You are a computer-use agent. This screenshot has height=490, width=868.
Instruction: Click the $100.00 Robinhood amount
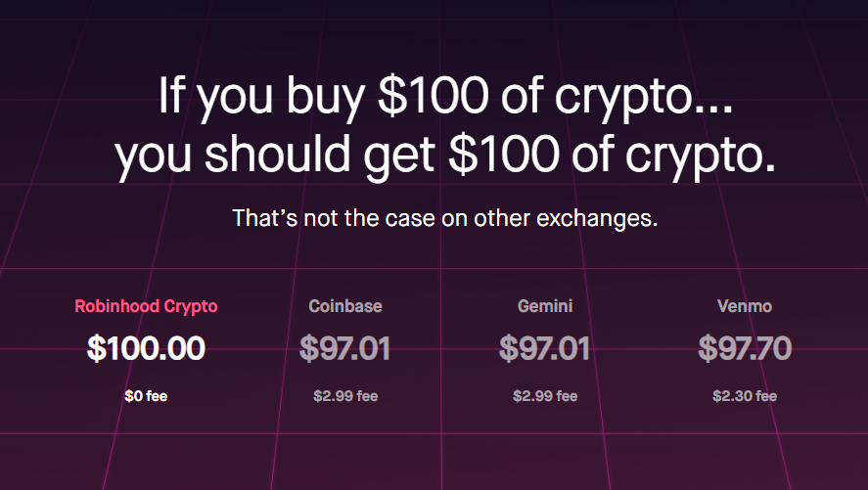[146, 348]
